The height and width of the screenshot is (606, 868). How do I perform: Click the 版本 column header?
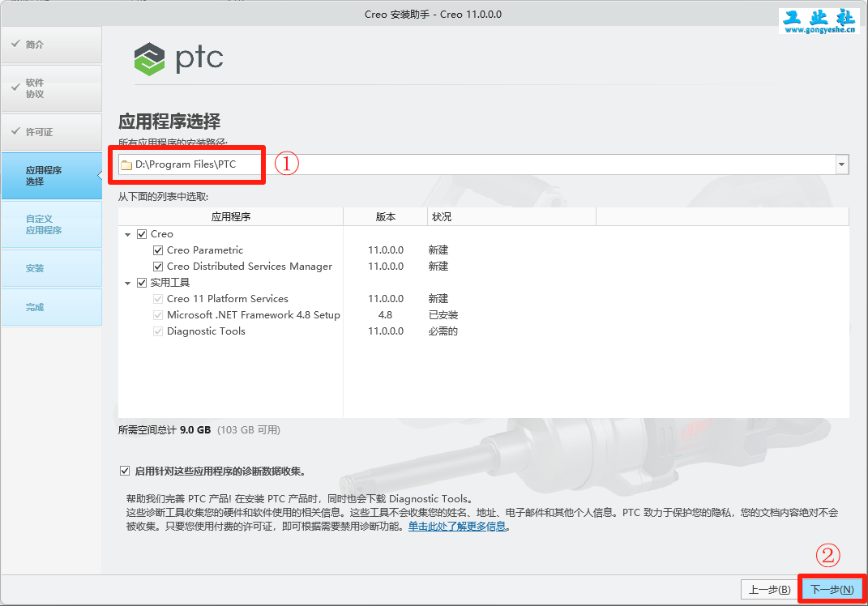click(385, 216)
